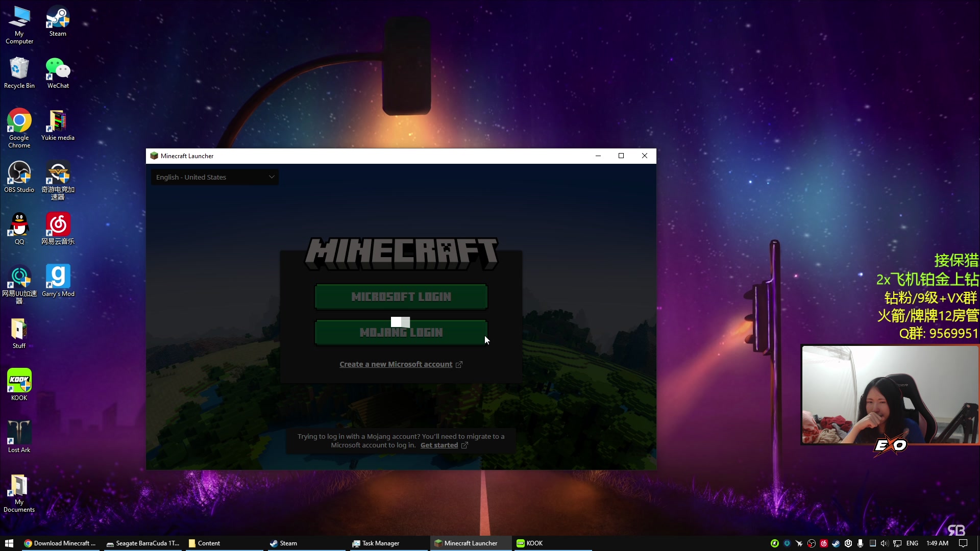Open the notification center icon in the tray
Image resolution: width=980 pixels, height=551 pixels.
(x=963, y=543)
